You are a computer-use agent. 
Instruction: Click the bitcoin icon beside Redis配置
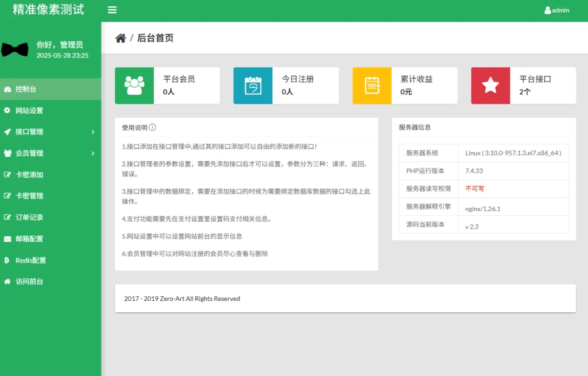[x=6, y=260]
